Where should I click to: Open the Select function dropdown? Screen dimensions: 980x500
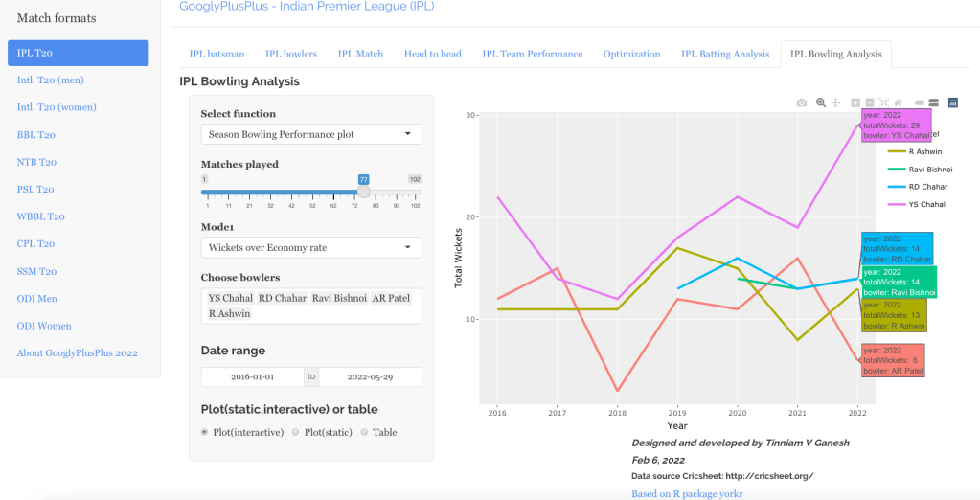point(310,134)
